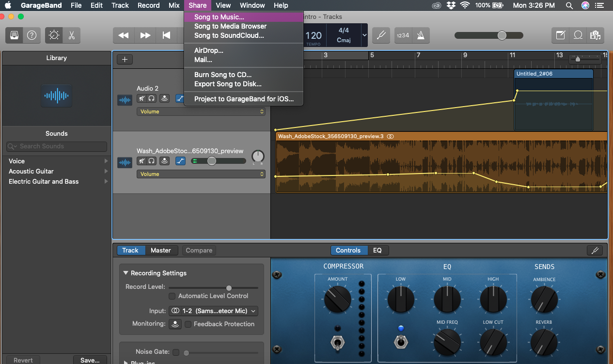Image resolution: width=613 pixels, height=364 pixels.
Task: Open the Note Pad
Action: (x=561, y=35)
